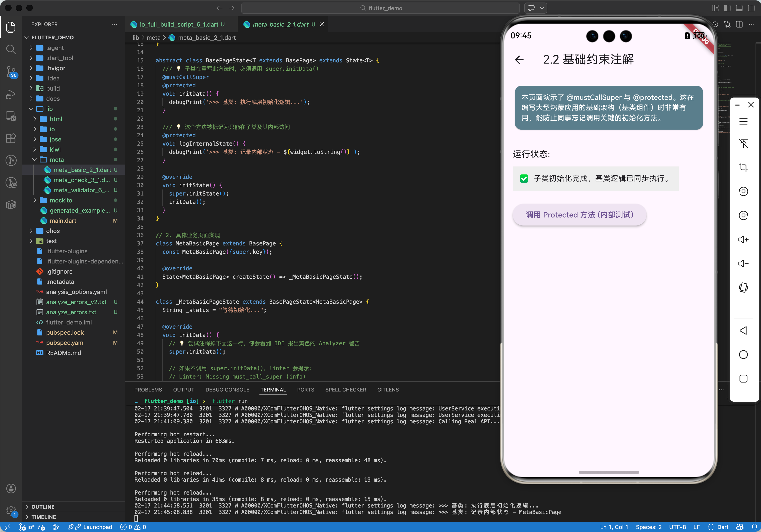Toggle the green checkbox in status row
The width and height of the screenshot is (761, 532).
pyautogui.click(x=524, y=179)
